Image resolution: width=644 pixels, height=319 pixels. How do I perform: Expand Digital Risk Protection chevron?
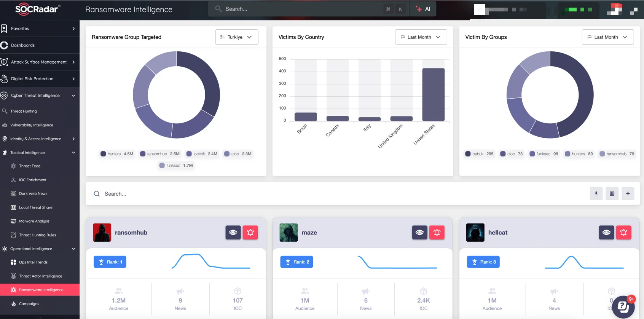(x=73, y=79)
